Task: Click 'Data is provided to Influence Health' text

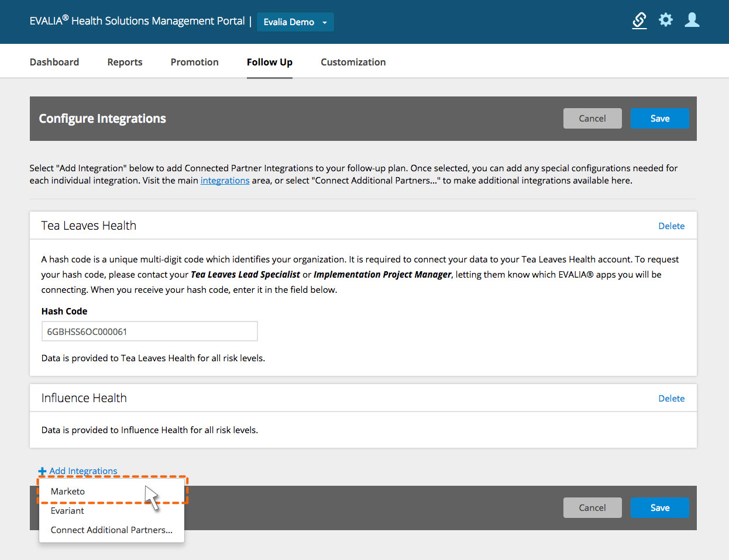Action: click(x=150, y=430)
